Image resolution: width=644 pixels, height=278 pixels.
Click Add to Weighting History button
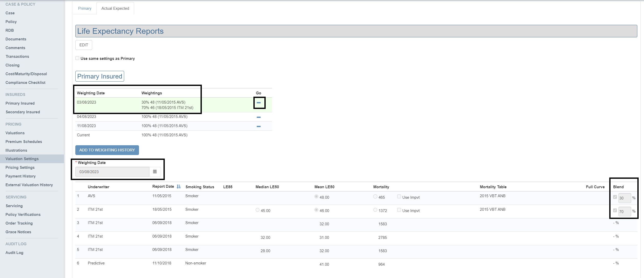(107, 150)
